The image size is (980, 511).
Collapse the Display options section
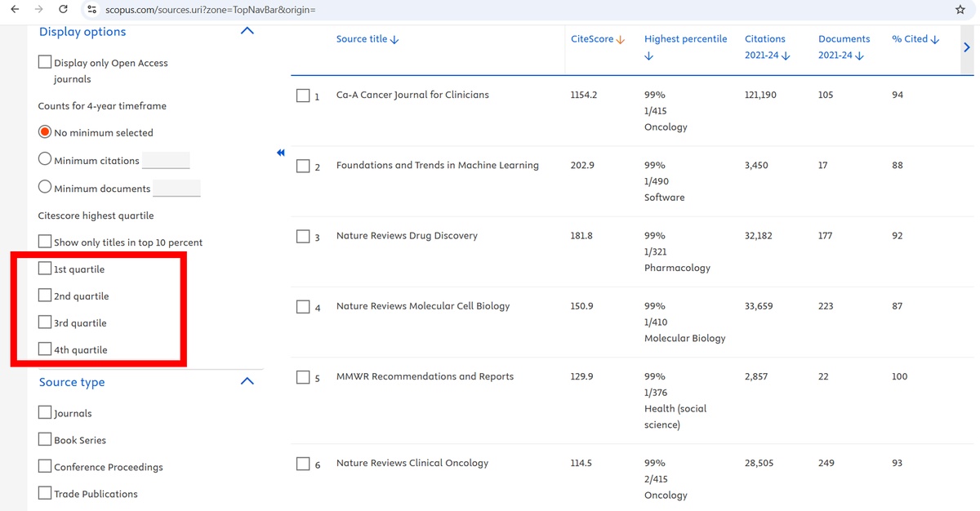pos(247,30)
